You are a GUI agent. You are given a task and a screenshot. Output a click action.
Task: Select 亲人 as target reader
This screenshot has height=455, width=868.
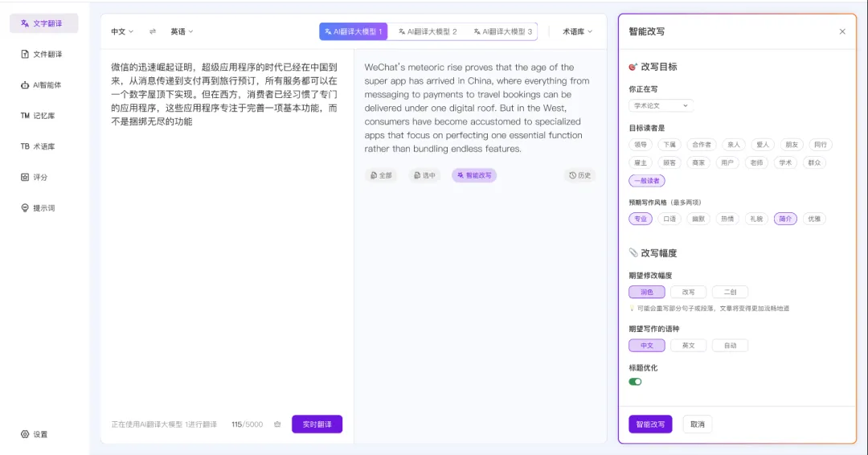734,145
